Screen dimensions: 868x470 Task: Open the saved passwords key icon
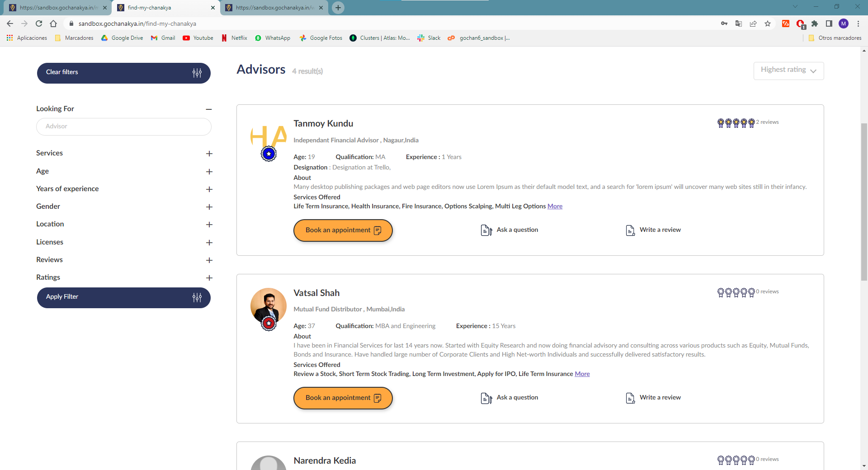tap(724, 23)
